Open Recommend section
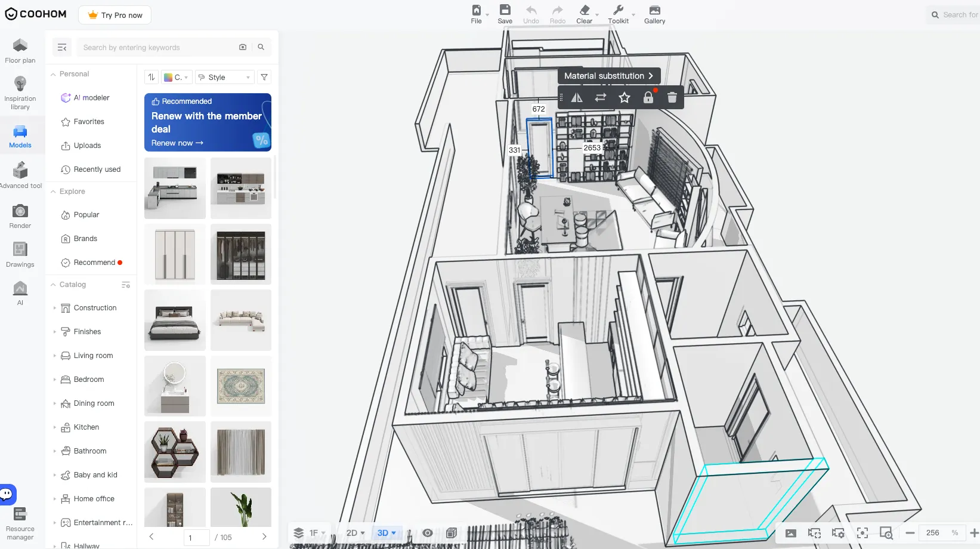 pos(91,263)
